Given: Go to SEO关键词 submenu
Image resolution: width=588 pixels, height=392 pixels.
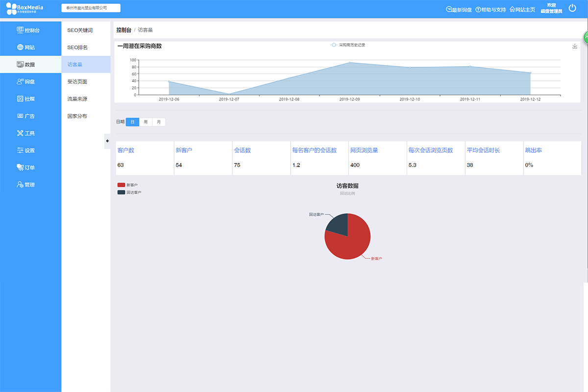Looking at the screenshot, I should (86, 30).
